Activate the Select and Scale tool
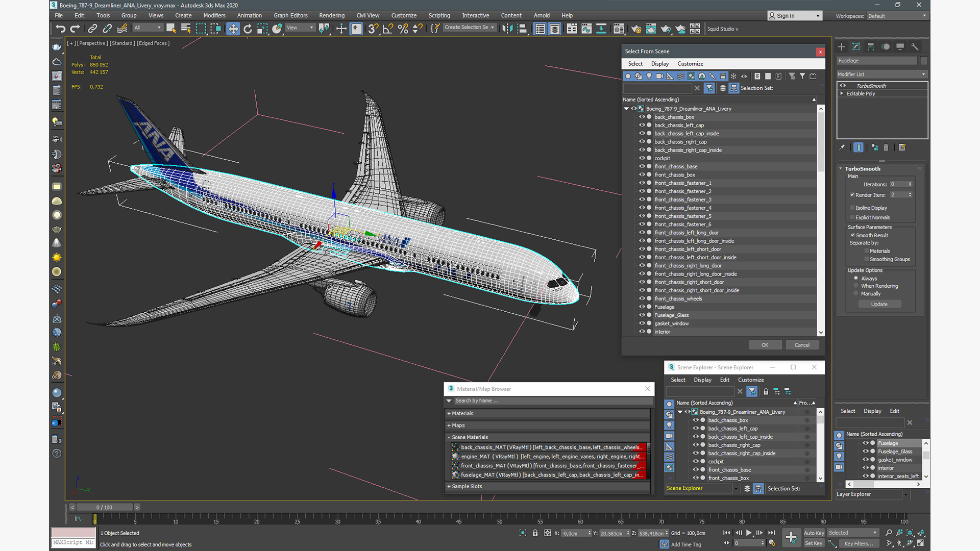 262,29
